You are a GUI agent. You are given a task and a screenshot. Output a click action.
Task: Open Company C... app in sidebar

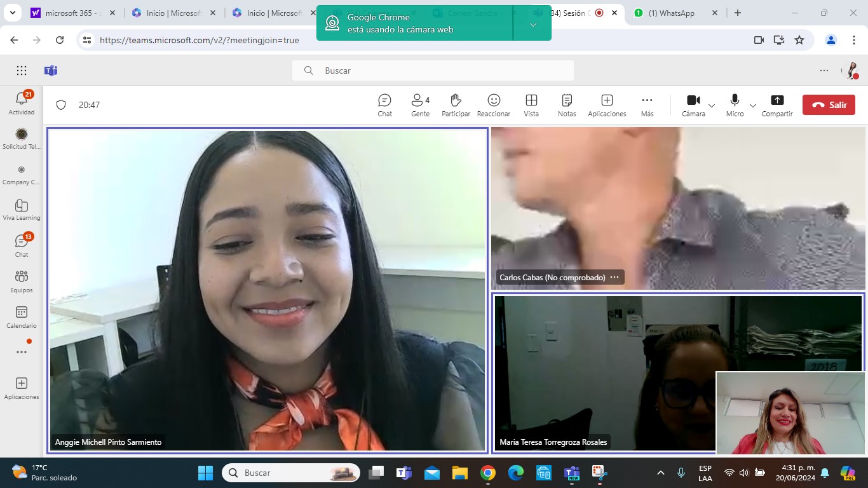[x=22, y=174]
